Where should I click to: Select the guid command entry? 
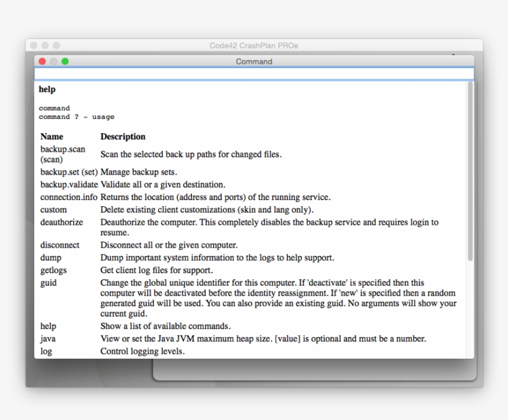point(47,282)
